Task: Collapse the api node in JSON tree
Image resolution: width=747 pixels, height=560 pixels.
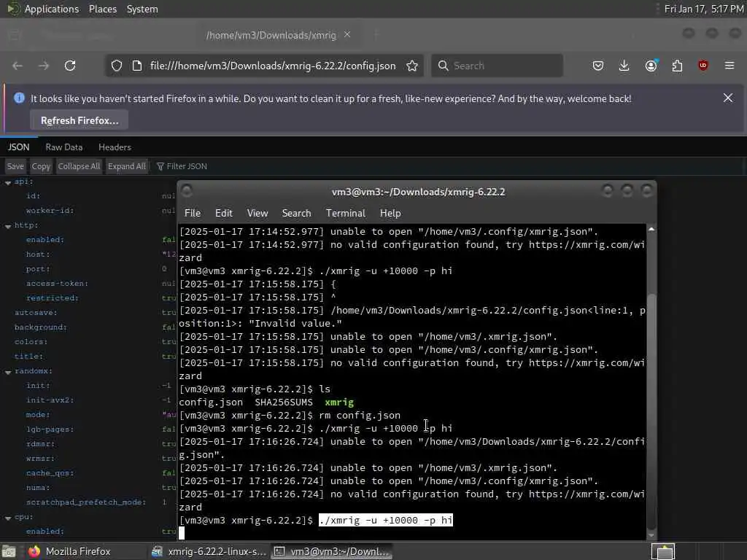Action: 8,183
